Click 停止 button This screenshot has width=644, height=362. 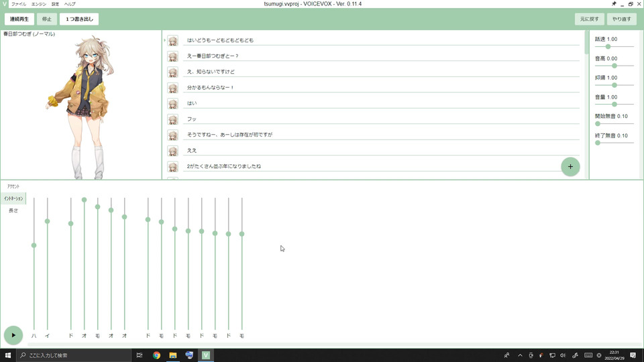47,19
